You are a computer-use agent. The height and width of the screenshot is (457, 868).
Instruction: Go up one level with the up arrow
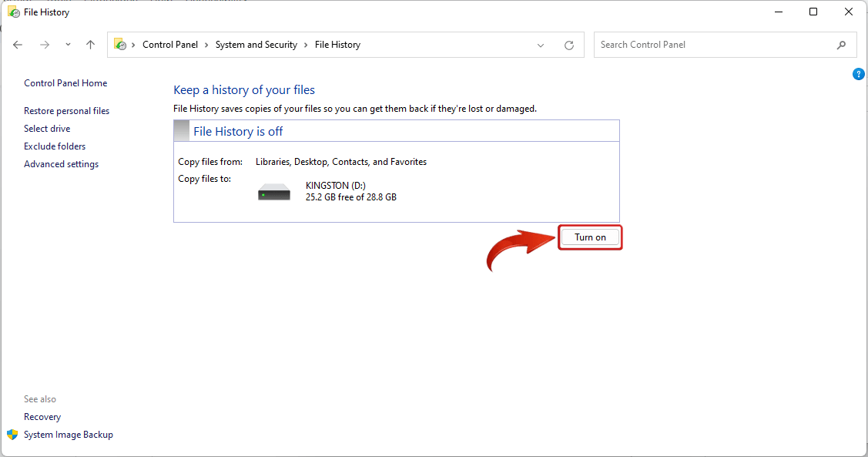point(89,45)
